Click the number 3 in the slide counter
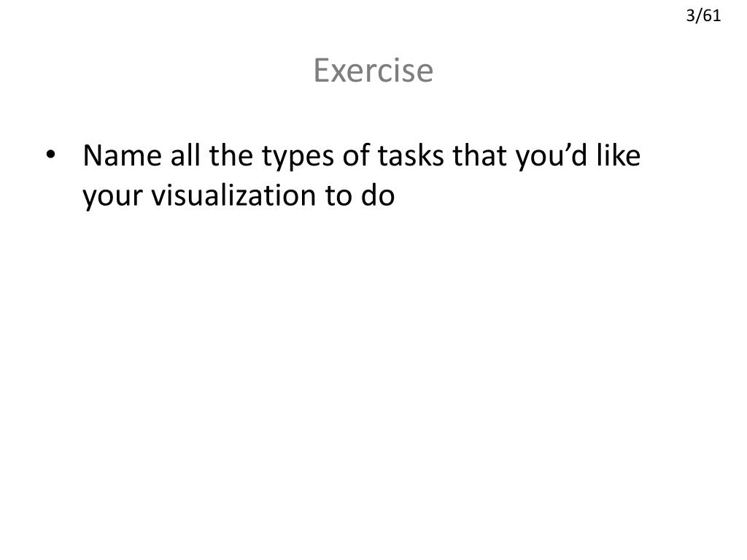747x560 pixels. pyautogui.click(x=690, y=16)
